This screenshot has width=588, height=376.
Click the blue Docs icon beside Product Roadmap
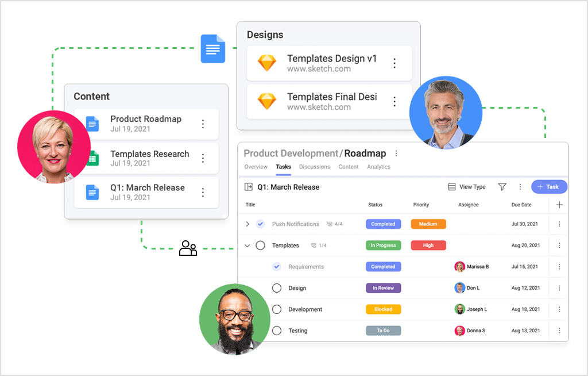tap(92, 123)
